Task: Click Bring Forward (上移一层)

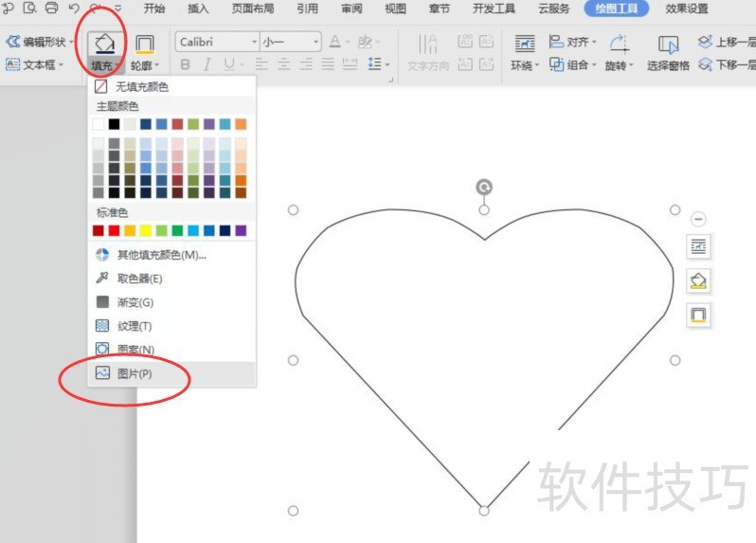Action: pyautogui.click(x=727, y=42)
